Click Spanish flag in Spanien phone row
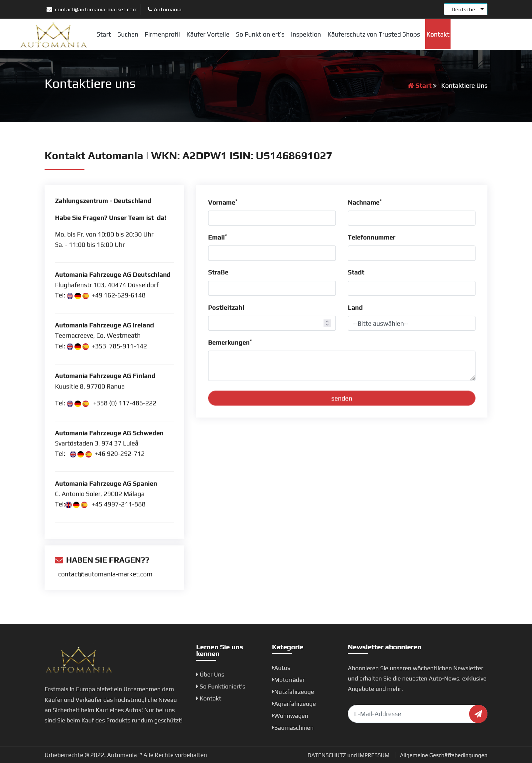 point(84,505)
